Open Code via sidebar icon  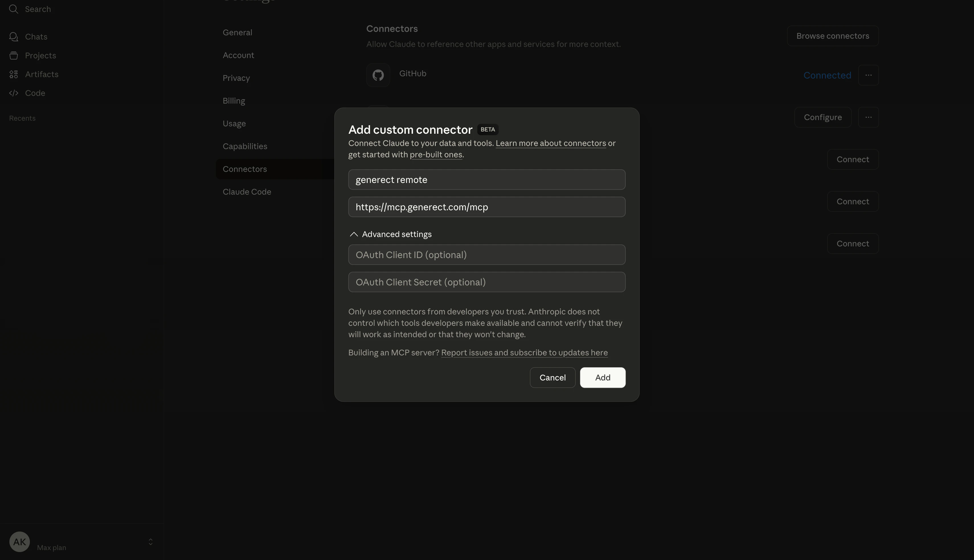click(x=13, y=93)
